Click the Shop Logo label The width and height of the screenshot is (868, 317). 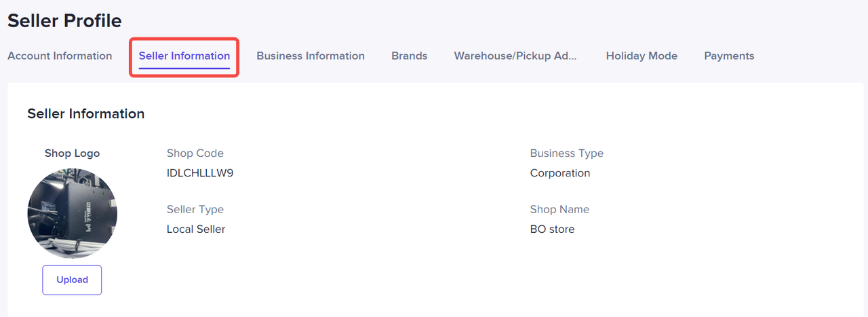pyautogui.click(x=72, y=153)
